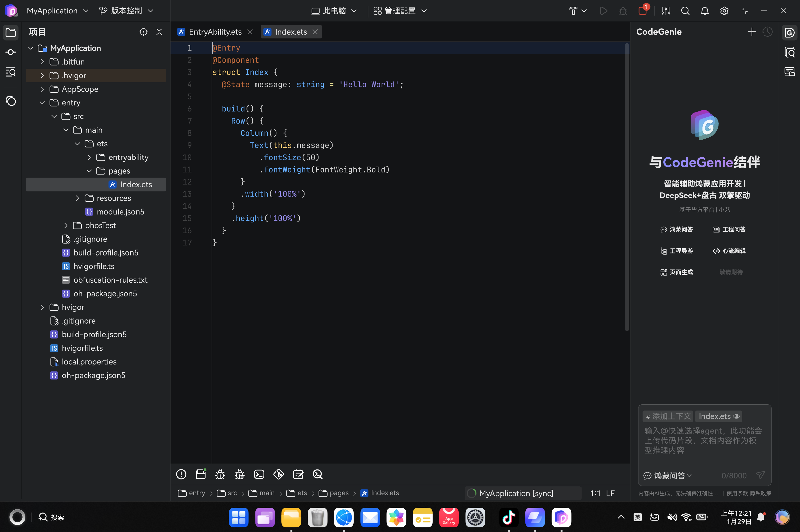
Task: Click the Search Everywhere magnifier icon
Action: coord(685,11)
